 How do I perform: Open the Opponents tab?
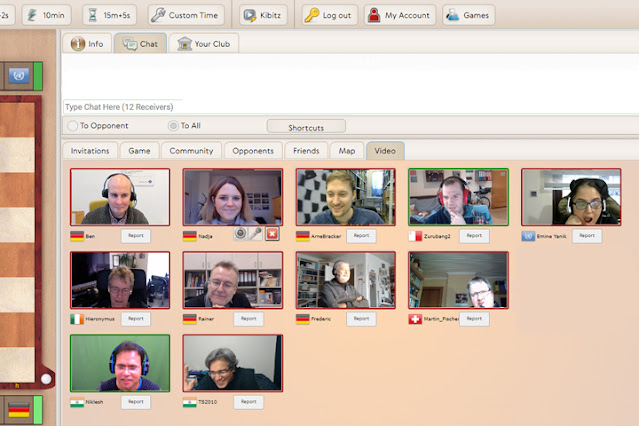point(253,151)
